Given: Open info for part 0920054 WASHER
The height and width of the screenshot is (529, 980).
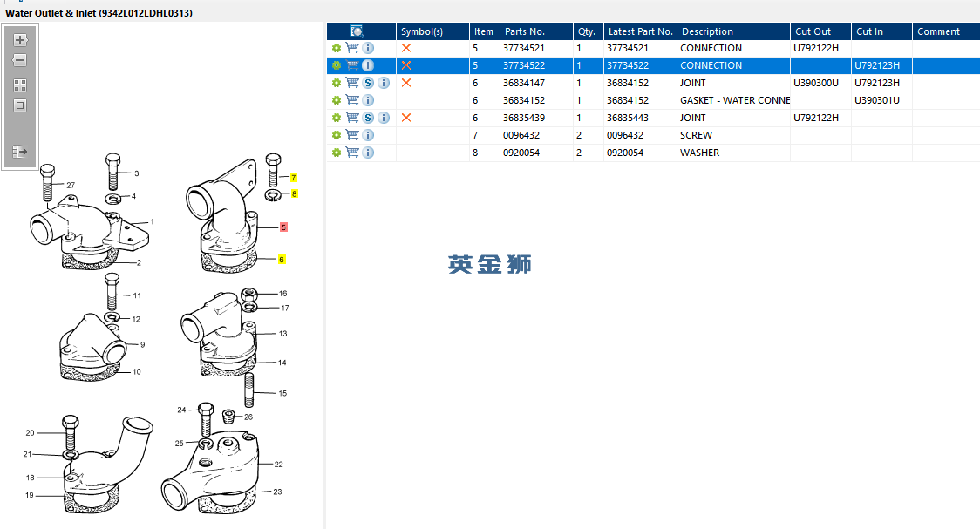Looking at the screenshot, I should (368, 153).
